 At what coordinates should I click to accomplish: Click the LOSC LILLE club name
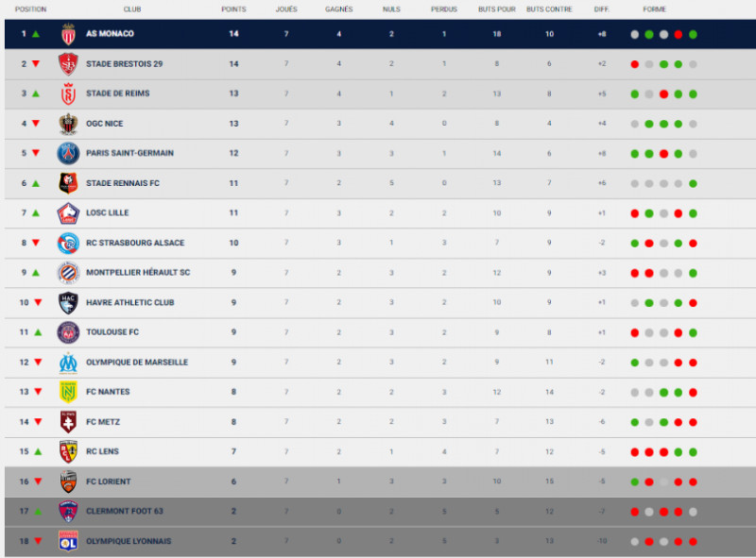tap(107, 213)
